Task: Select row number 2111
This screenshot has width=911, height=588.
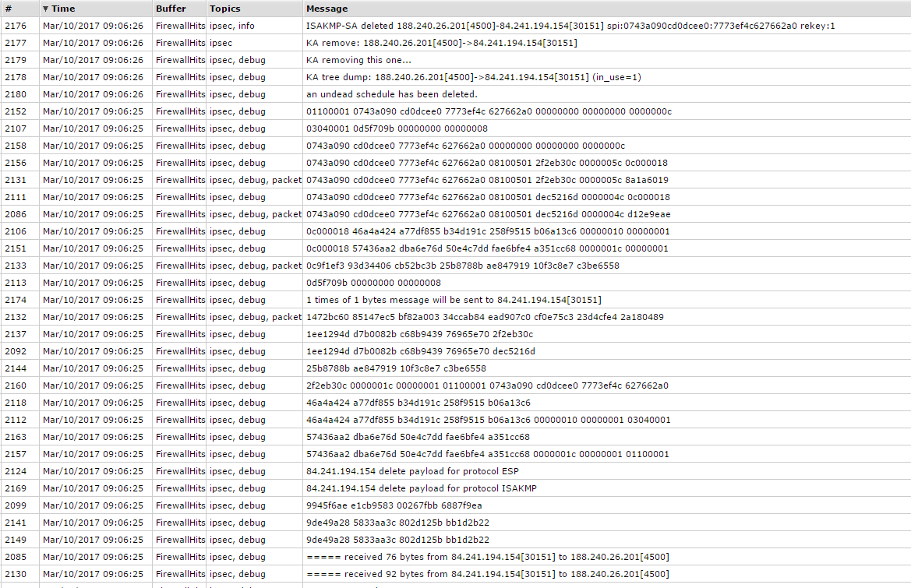Action: coord(16,197)
